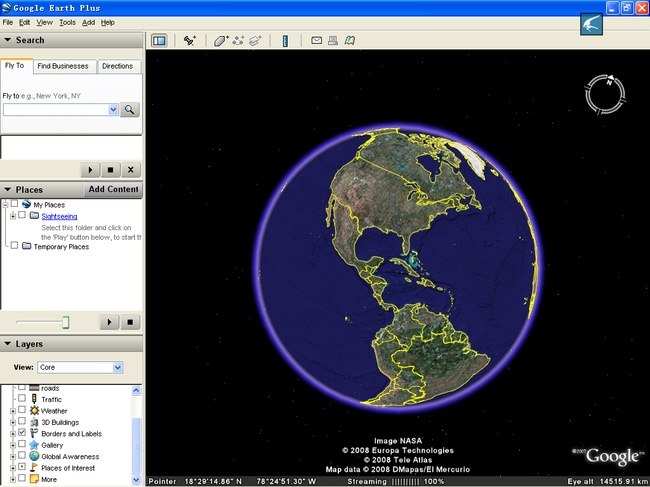Viewport: 650px width, 487px height.
Task: Toggle the sidebar panel toolbar icon
Action: tap(159, 41)
